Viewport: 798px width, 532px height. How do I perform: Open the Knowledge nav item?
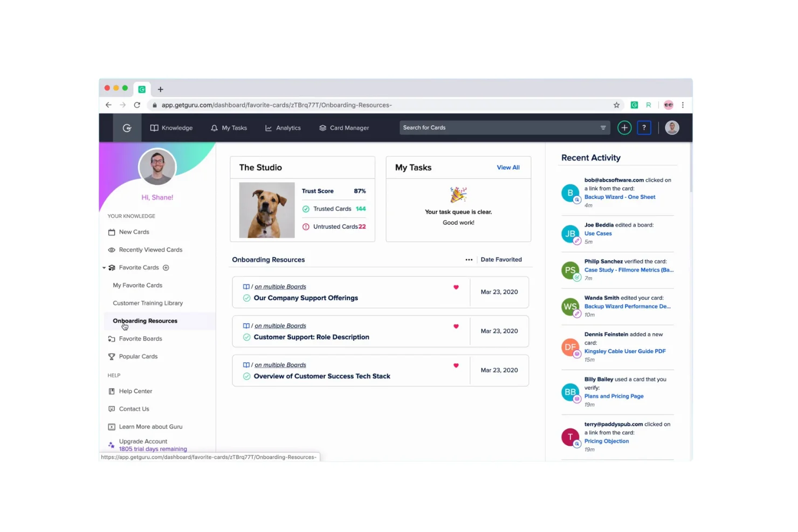pyautogui.click(x=171, y=128)
